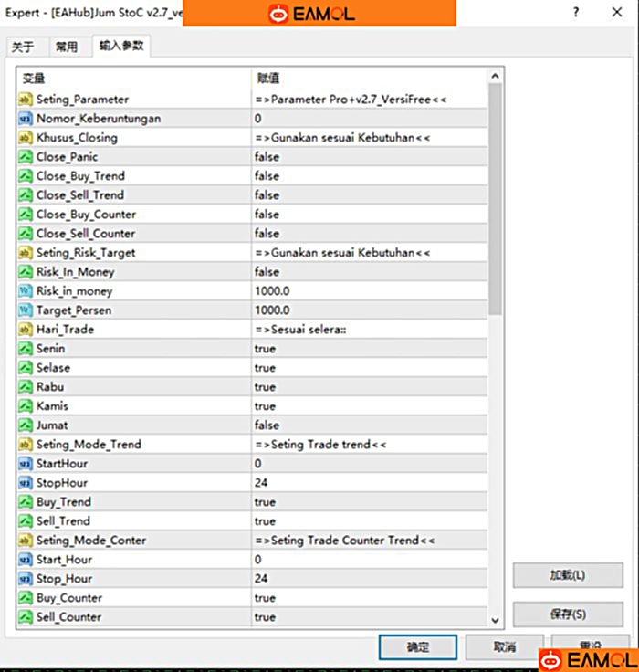Click the string icon beside Seting_Risk_Target

click(26, 253)
